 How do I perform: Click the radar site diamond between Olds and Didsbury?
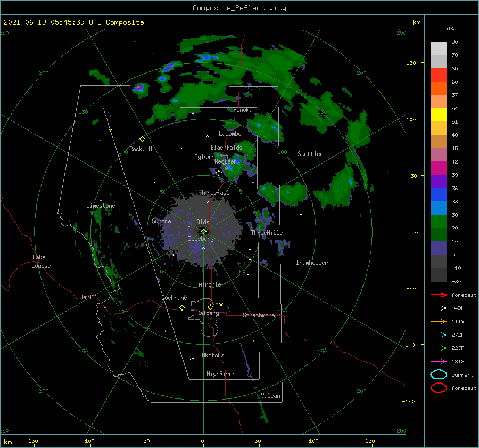[x=203, y=232]
